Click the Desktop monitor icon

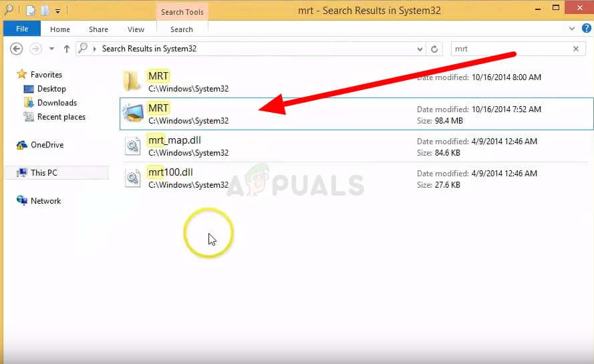pos(29,89)
